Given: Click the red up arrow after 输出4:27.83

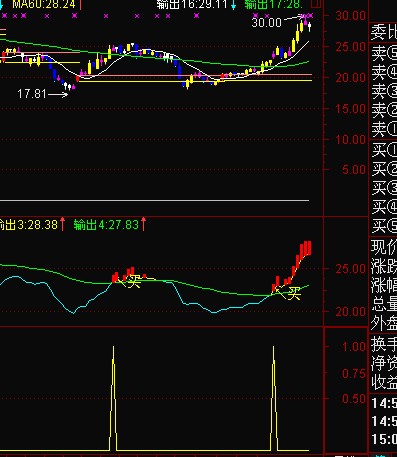Looking at the screenshot, I should coord(143,224).
